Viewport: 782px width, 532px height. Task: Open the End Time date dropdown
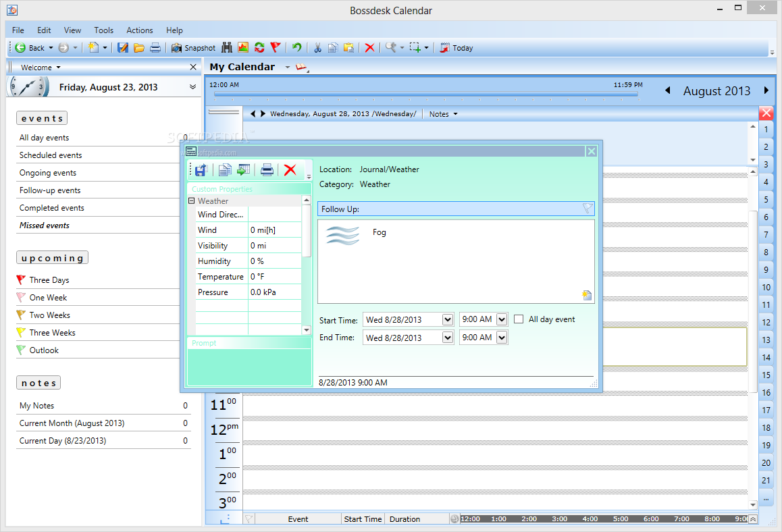pyautogui.click(x=448, y=338)
